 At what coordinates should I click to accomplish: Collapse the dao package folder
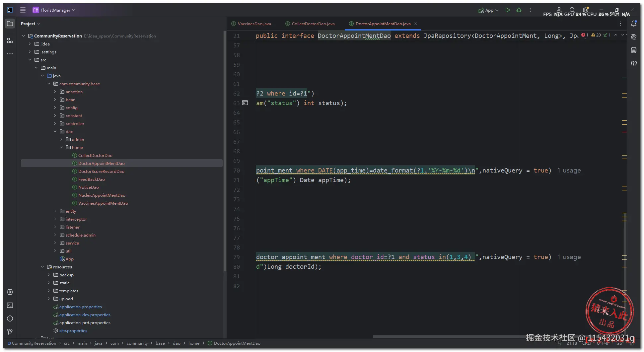tap(55, 132)
